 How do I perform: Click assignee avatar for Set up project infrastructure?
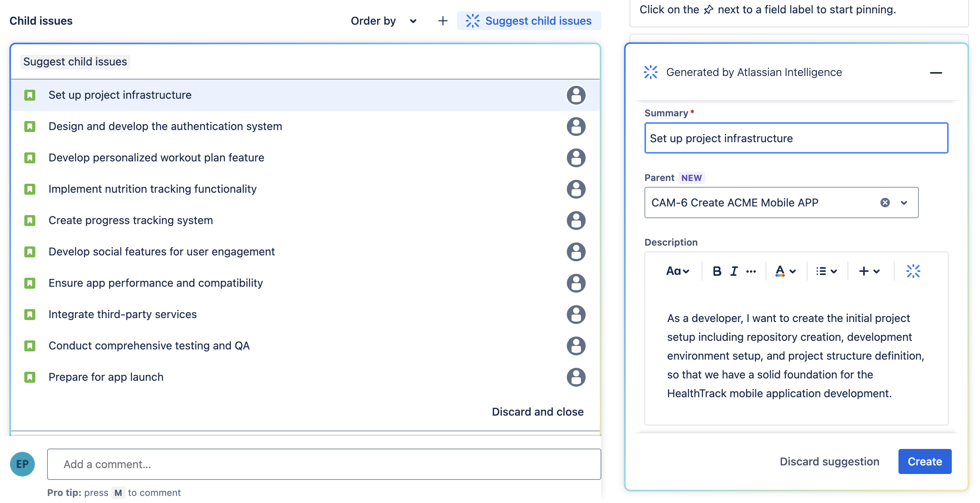pyautogui.click(x=576, y=95)
